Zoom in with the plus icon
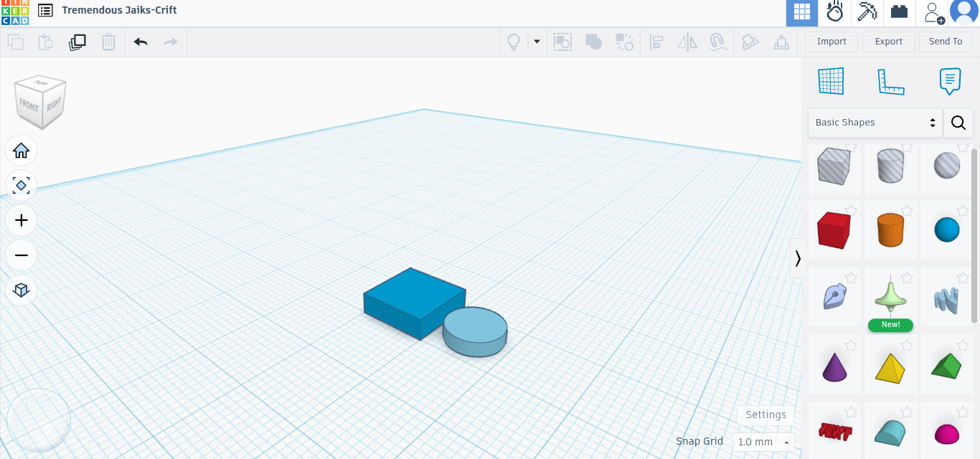980x459 pixels. coord(22,220)
